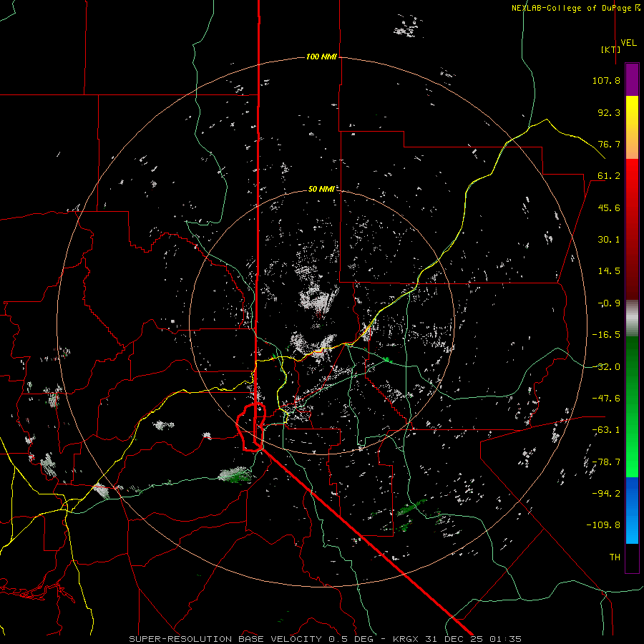Image resolution: width=644 pixels, height=644 pixels.
Task: Click the thick red polygon near radar center
Action: 251,427
